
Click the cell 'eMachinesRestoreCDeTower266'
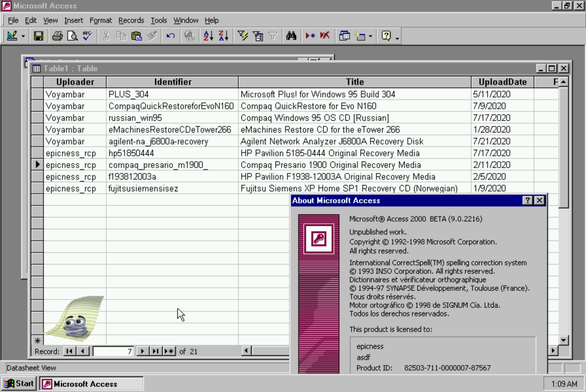tap(173, 129)
